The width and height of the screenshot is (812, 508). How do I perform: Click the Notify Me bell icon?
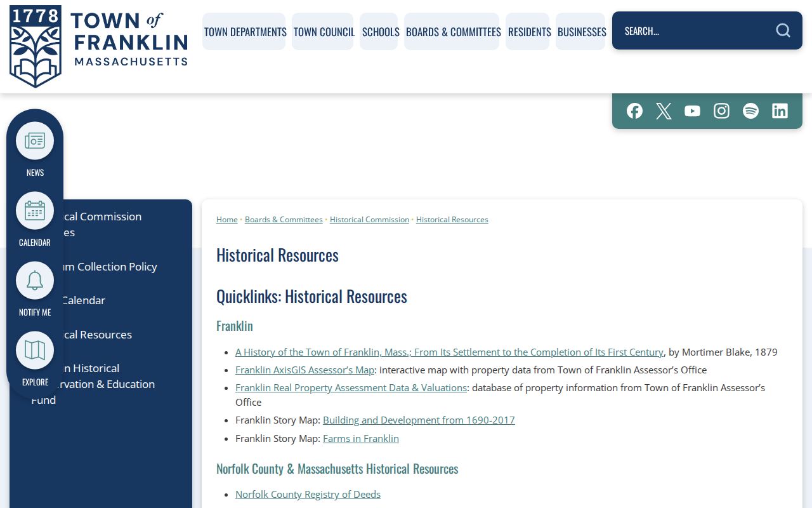(35, 281)
